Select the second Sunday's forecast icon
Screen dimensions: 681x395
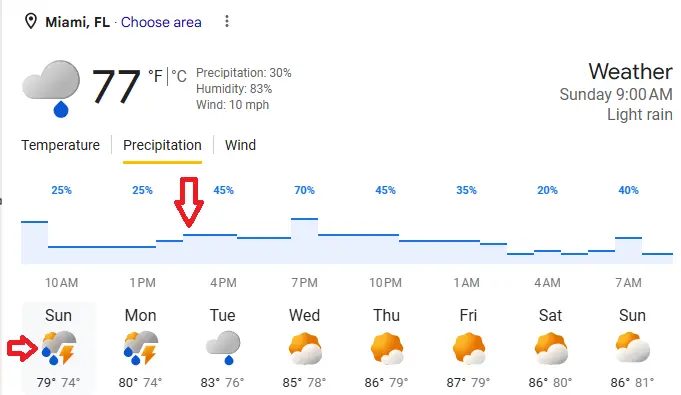[x=632, y=347]
